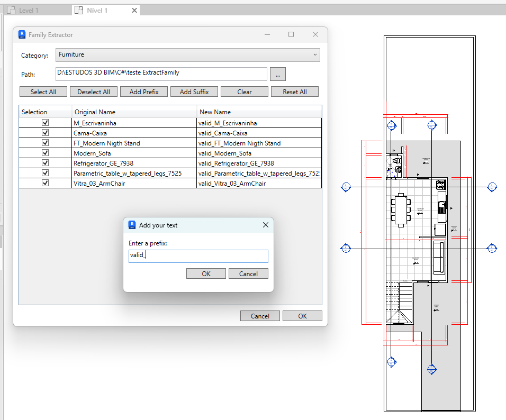
Task: Click the browse folder ellipsis button
Action: pyautogui.click(x=278, y=74)
